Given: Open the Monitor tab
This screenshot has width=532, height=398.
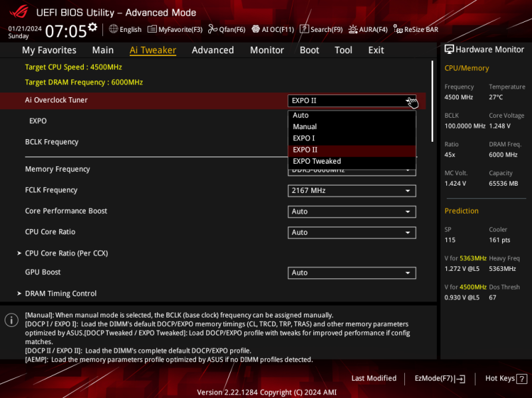Looking at the screenshot, I should click(267, 51).
